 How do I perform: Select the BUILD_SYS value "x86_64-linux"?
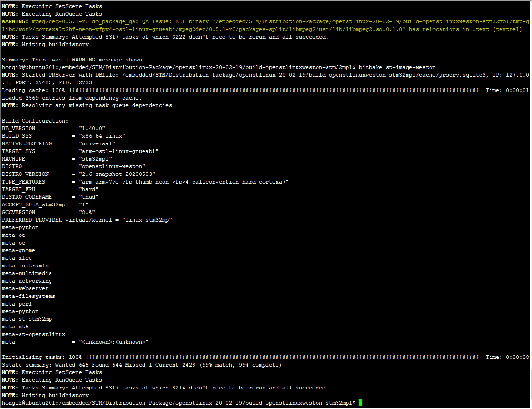tap(102, 136)
